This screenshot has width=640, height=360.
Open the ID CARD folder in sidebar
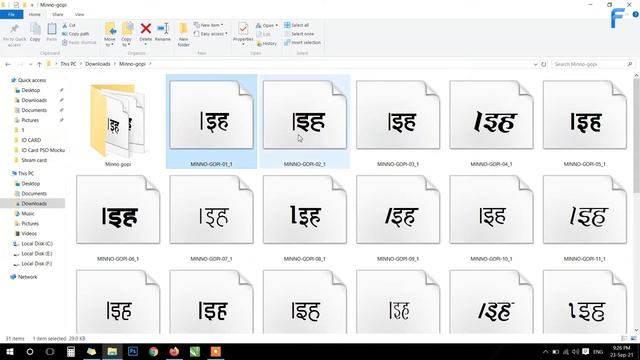(31, 140)
